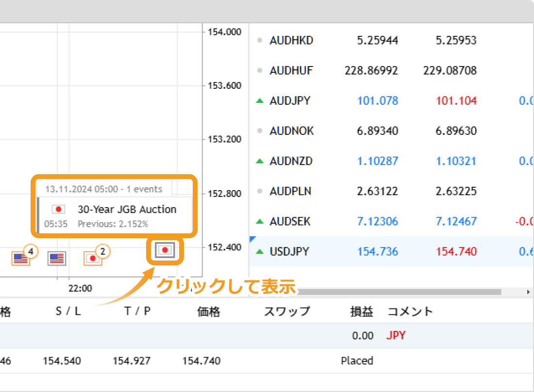Screen dimensions: 534x392
Task: Click the 152.400 price axis label
Action: point(224,247)
